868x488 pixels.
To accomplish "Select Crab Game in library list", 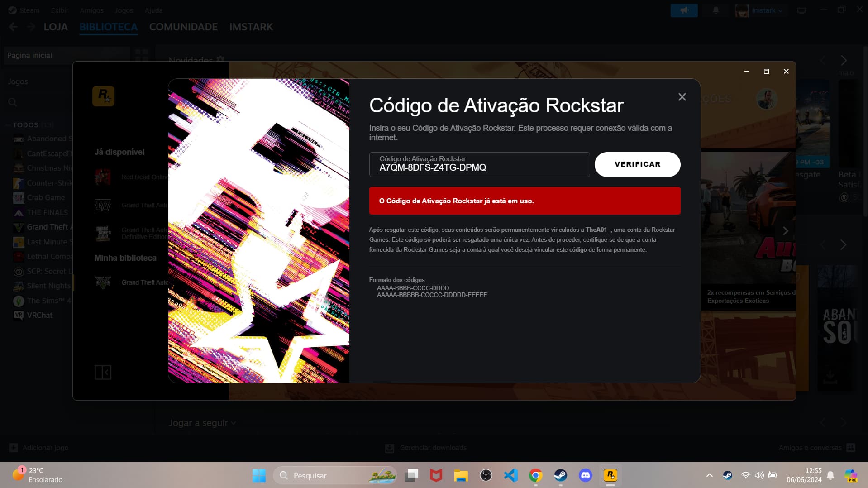I will (43, 197).
